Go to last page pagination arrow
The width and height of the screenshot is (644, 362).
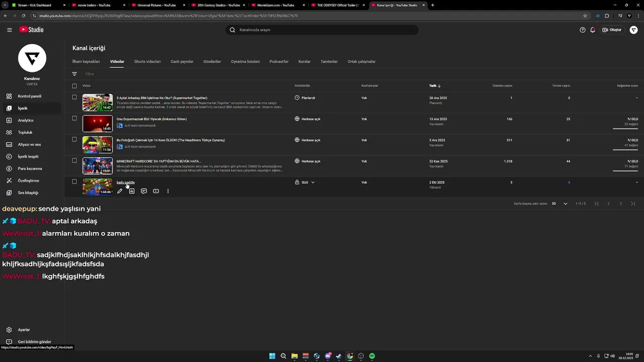pos(633,204)
